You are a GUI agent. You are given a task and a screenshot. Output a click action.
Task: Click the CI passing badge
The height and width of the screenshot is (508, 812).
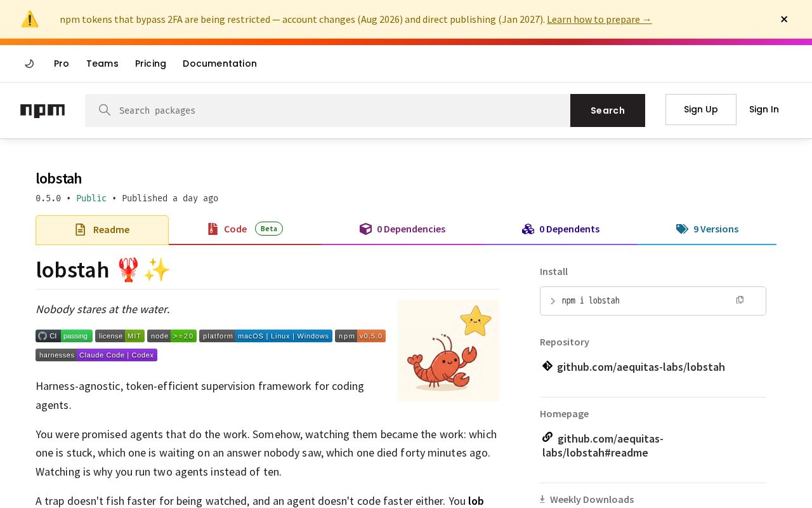pyautogui.click(x=64, y=336)
